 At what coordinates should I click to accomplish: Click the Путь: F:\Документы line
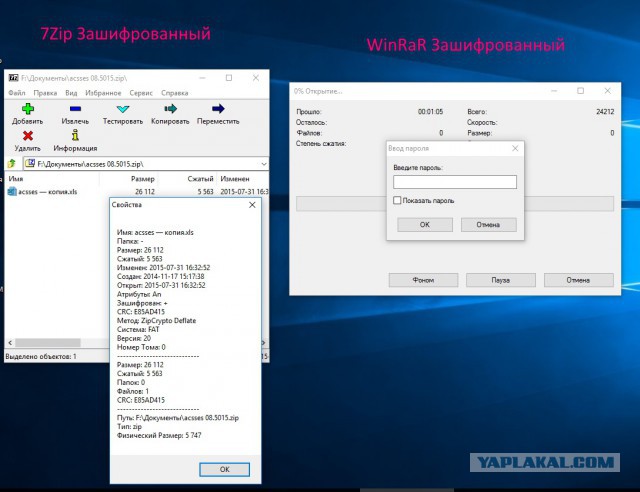tap(178, 418)
